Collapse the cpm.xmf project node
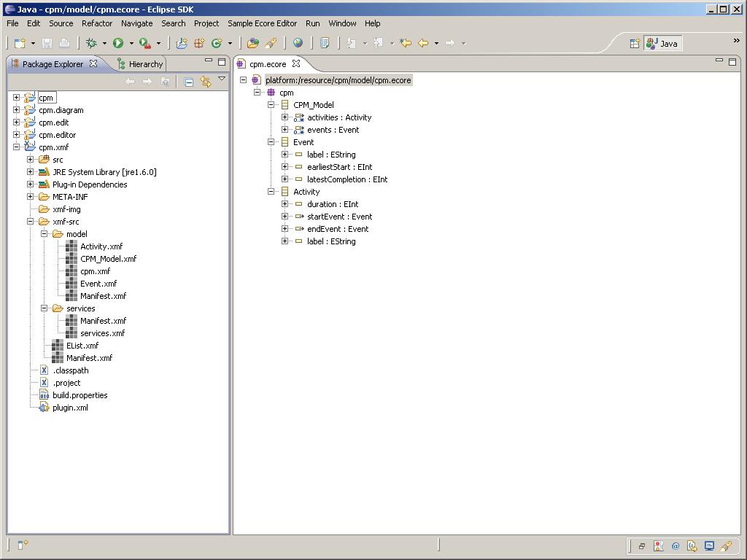This screenshot has width=747, height=560. (x=16, y=147)
